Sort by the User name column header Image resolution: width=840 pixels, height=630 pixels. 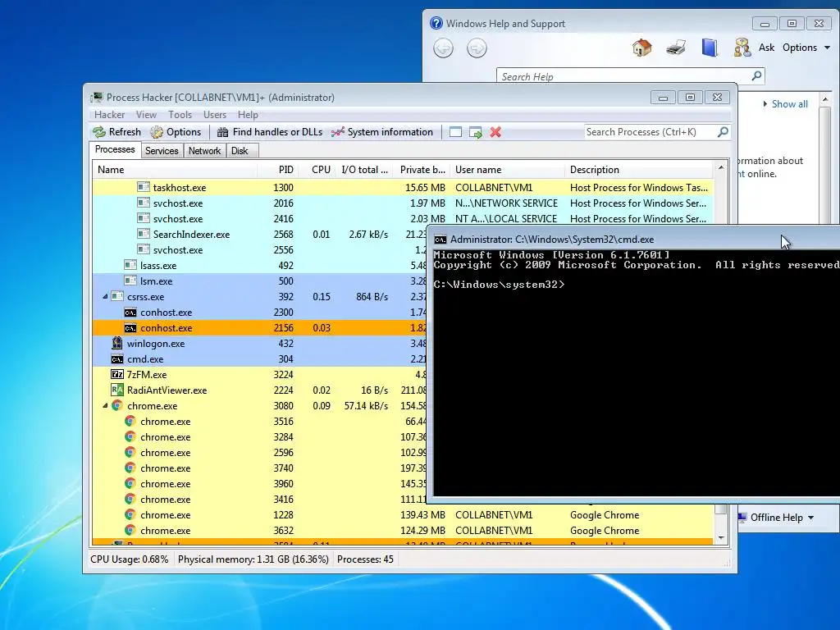pos(507,170)
